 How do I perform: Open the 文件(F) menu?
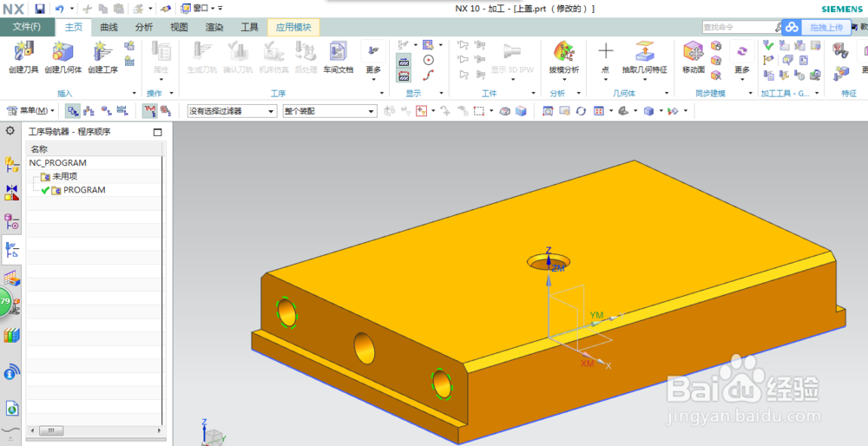coord(27,27)
